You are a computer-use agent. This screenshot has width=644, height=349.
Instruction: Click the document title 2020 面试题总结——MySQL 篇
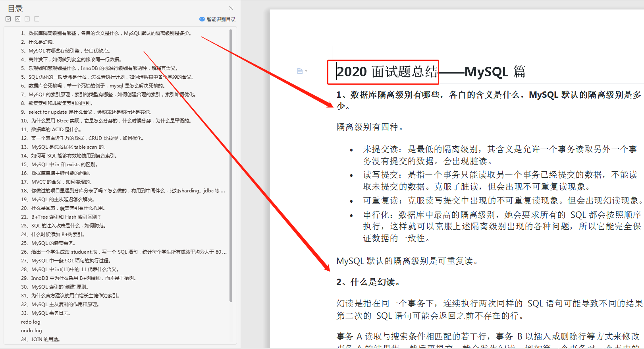tap(431, 72)
